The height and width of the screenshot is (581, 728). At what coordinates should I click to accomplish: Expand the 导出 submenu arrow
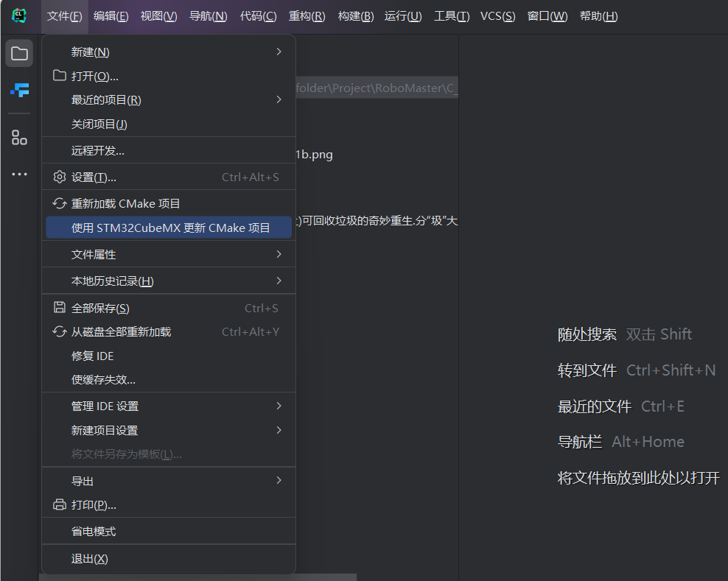[x=279, y=480]
